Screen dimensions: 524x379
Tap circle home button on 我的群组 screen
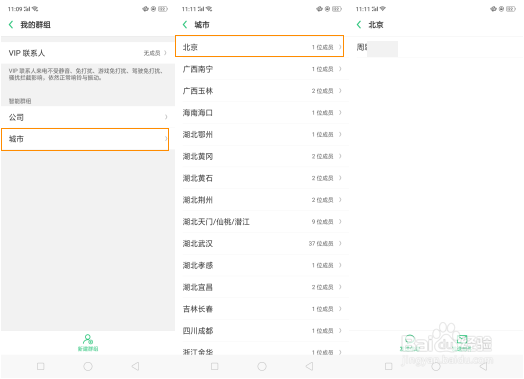coord(88,366)
